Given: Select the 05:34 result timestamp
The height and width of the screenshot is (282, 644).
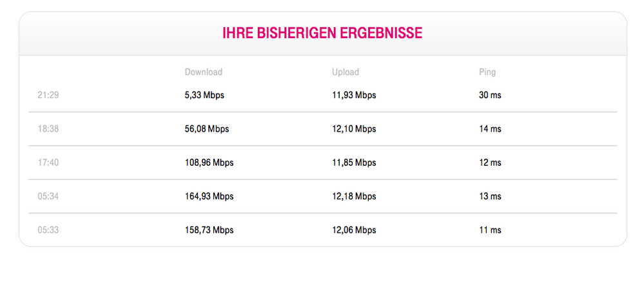Looking at the screenshot, I should 48,196.
